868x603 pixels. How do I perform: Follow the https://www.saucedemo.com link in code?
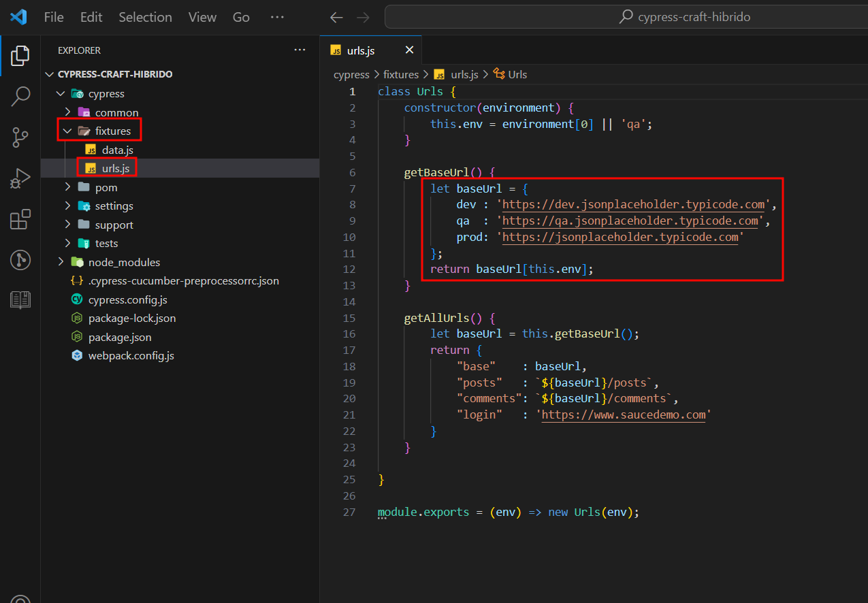(x=624, y=415)
